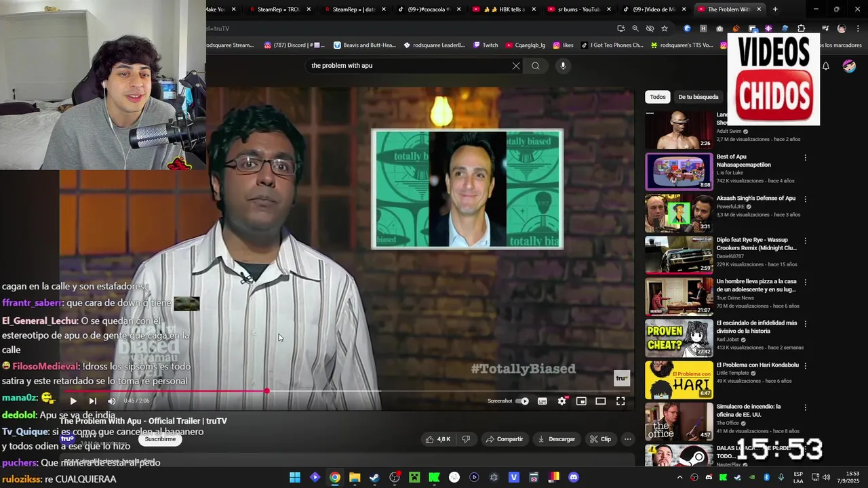Switch to miniplayer mode
The width and height of the screenshot is (868, 488).
tap(581, 401)
